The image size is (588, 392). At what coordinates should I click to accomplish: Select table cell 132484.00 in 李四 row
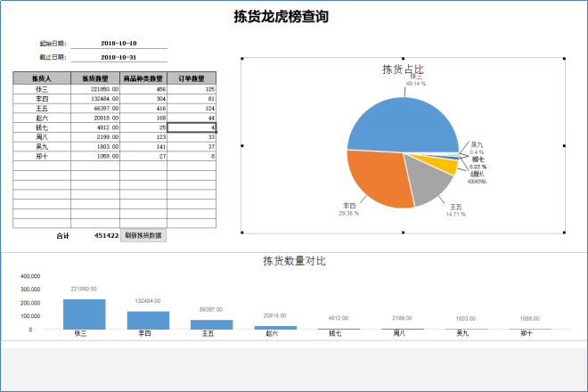[x=95, y=99]
